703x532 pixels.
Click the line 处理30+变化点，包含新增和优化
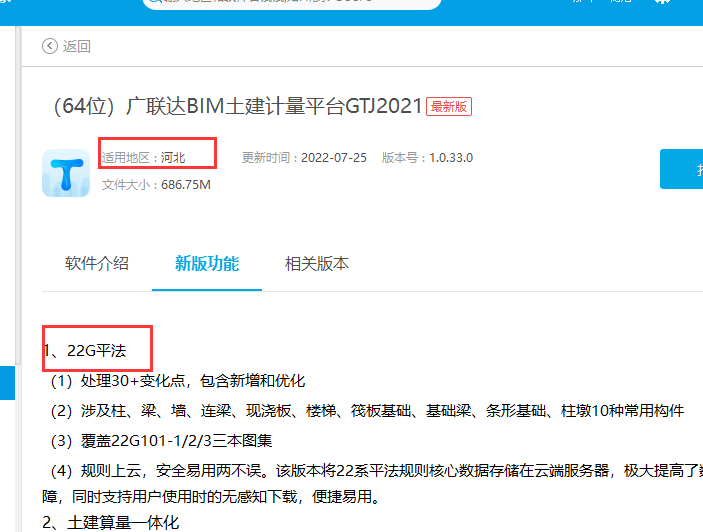[x=178, y=381]
